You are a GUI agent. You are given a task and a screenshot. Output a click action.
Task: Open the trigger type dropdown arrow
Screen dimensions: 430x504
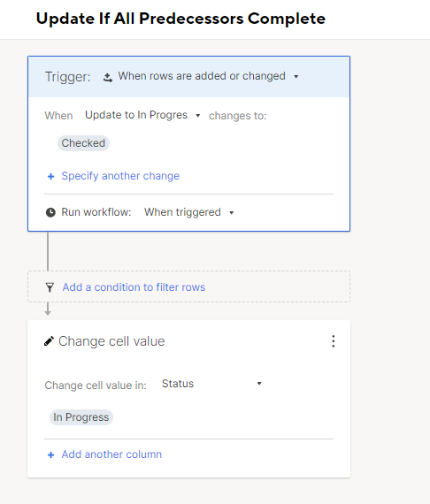[296, 77]
